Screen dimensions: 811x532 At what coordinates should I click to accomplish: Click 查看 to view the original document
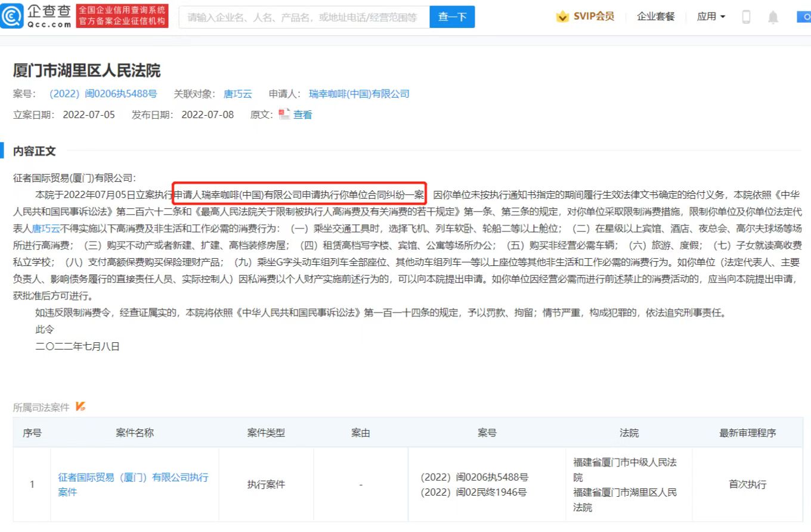[302, 114]
